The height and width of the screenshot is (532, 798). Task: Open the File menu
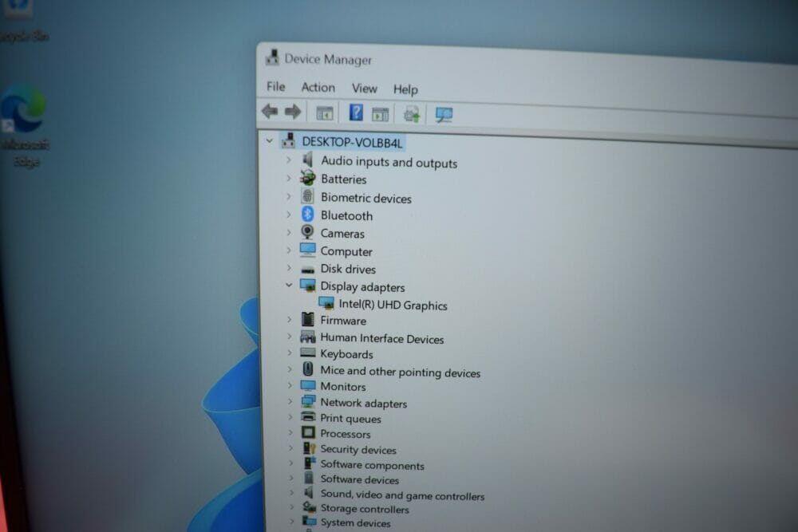click(276, 86)
